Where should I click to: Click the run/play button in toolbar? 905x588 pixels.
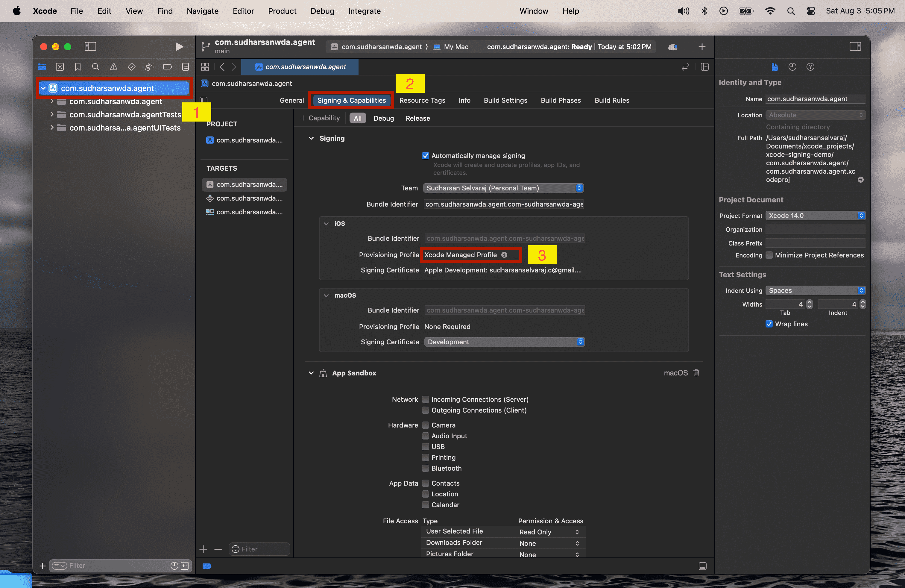(x=178, y=46)
